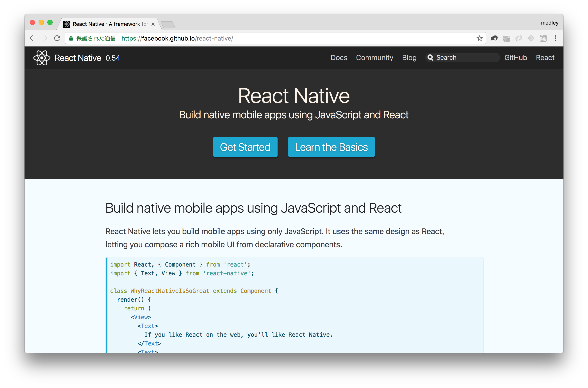Click the 'render() {' code line
588x388 pixels.
pyautogui.click(x=134, y=299)
